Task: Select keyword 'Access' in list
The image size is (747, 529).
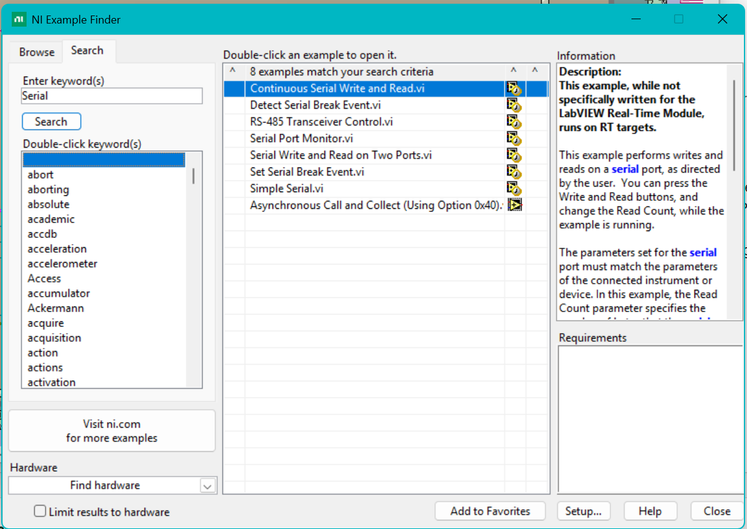Action: click(44, 278)
